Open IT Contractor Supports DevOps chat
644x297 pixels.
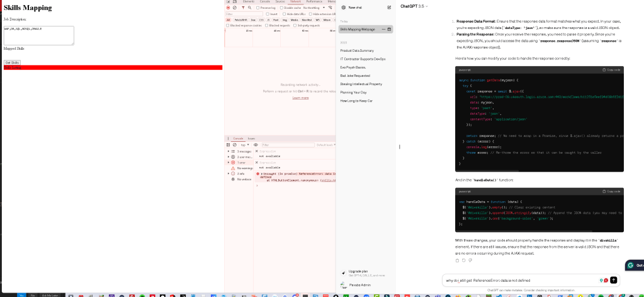pyautogui.click(x=363, y=59)
